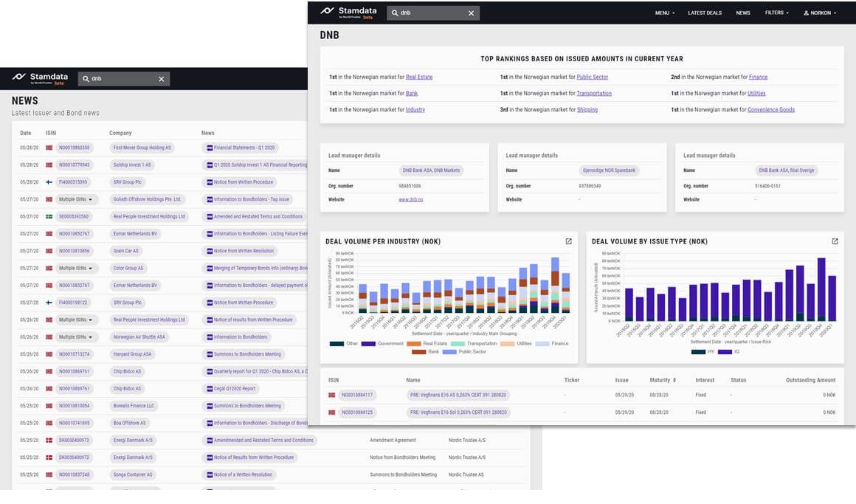Open DNB Bank ASA, DNB Markets manager chip
856x504 pixels.
(x=431, y=171)
